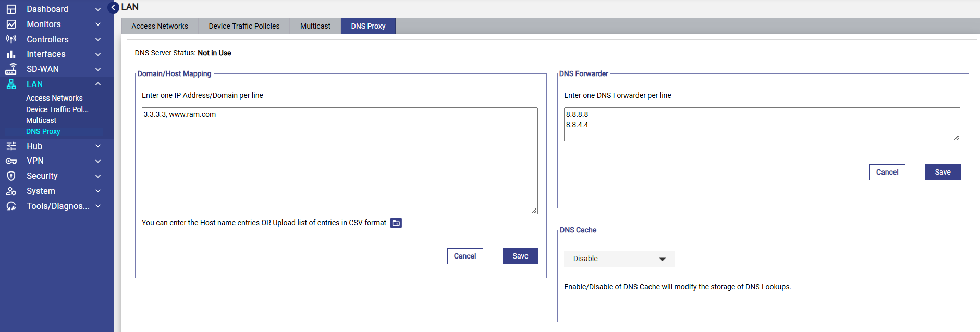Open the DNS Cache Disable dropdown
This screenshot has width=980, height=332.
coord(619,259)
